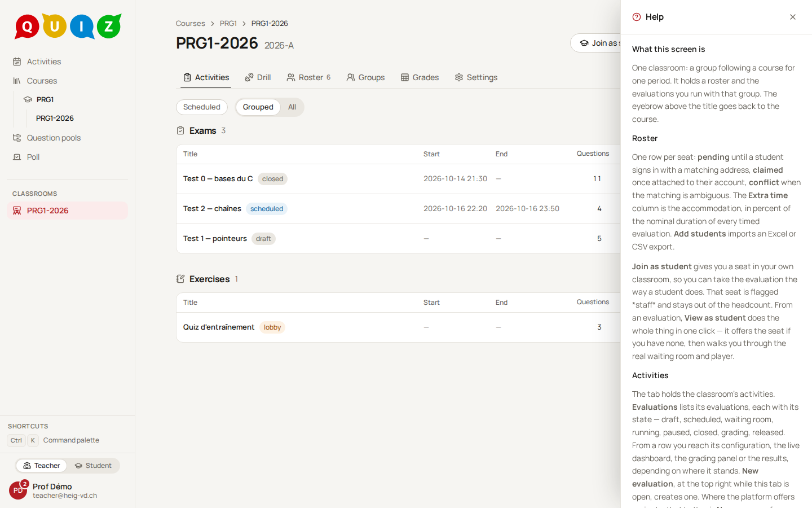This screenshot has width=812, height=508.
Task: Open the Drill tab icon
Action: click(x=249, y=77)
